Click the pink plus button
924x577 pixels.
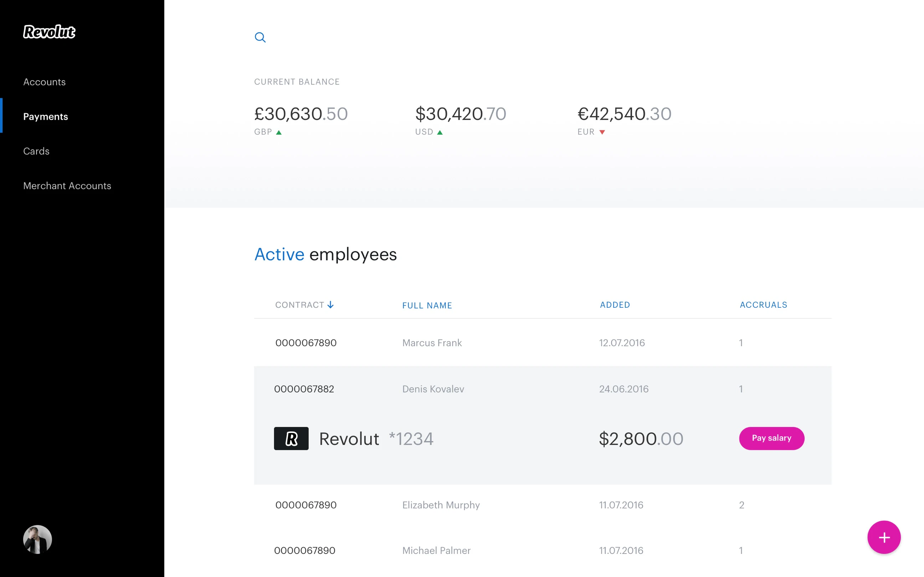click(x=884, y=537)
